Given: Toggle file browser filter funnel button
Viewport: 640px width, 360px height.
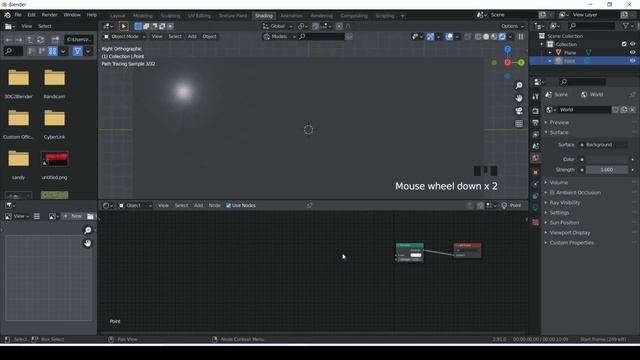Looking at the screenshot, I should click(77, 51).
